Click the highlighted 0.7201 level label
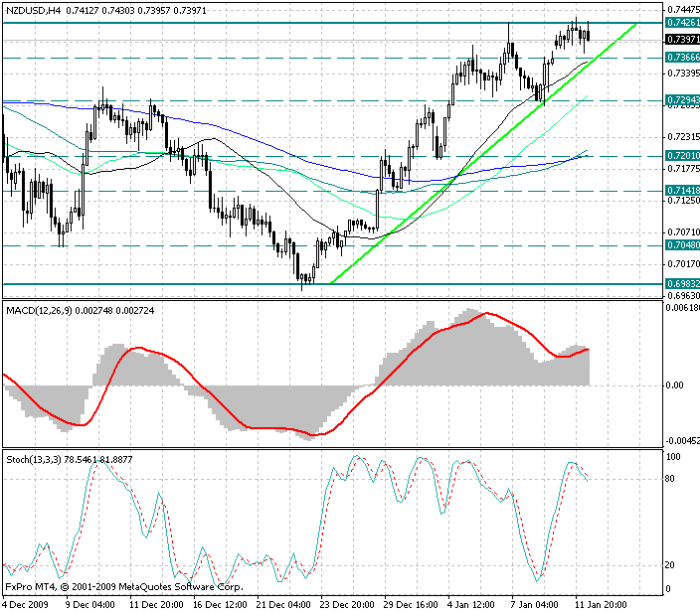Viewport: 700px width, 612px height. (682, 155)
